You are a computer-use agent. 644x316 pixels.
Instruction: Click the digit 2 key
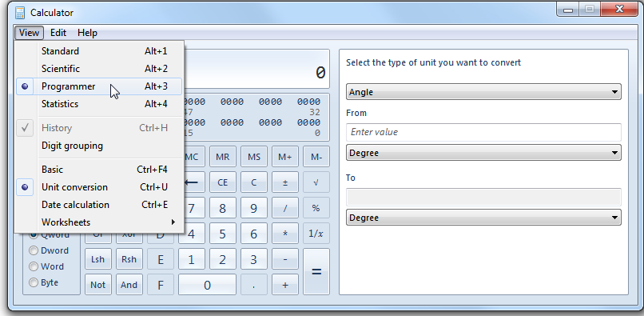[x=223, y=259]
